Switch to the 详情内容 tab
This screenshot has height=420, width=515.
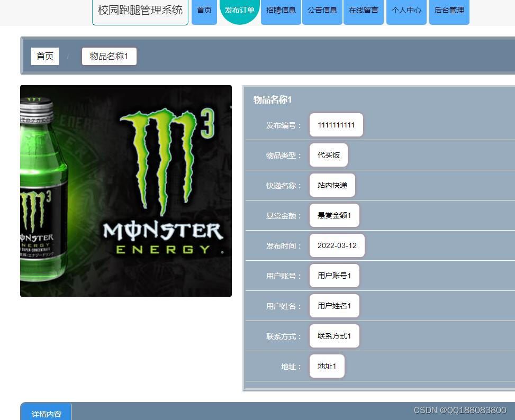tap(46, 412)
